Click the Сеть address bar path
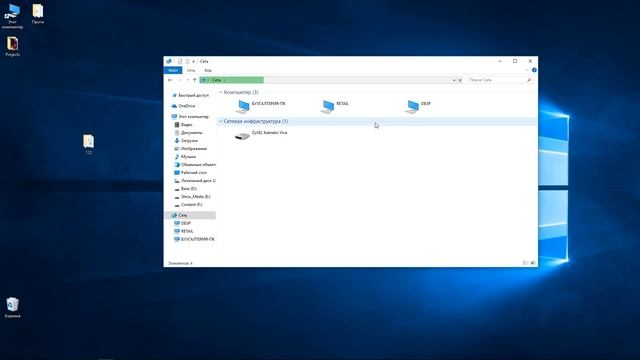 tap(217, 80)
